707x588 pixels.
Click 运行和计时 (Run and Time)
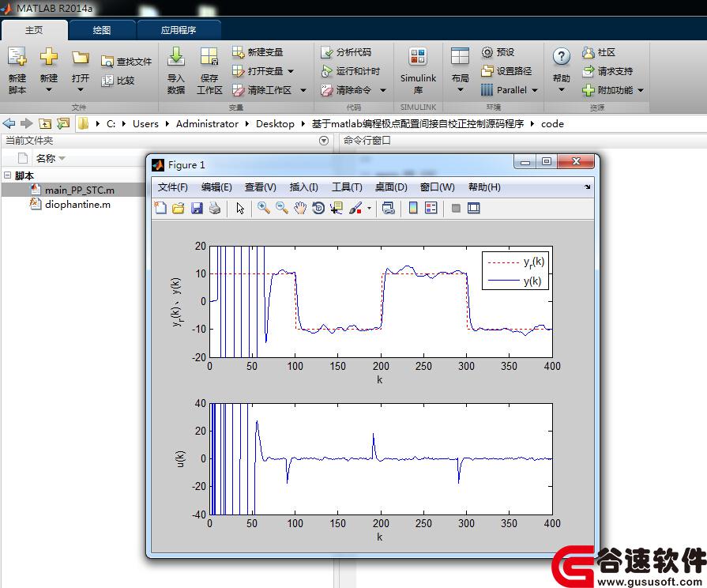click(x=351, y=71)
